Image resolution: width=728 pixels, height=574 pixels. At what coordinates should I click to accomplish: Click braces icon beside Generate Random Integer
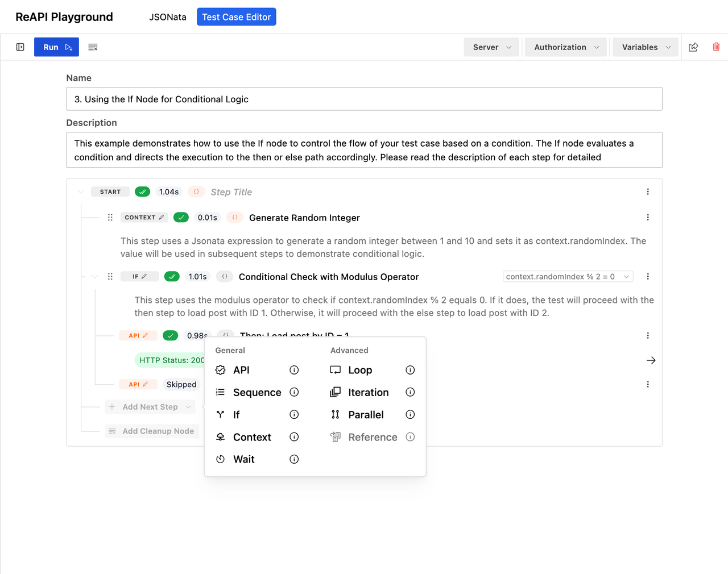[x=235, y=218]
